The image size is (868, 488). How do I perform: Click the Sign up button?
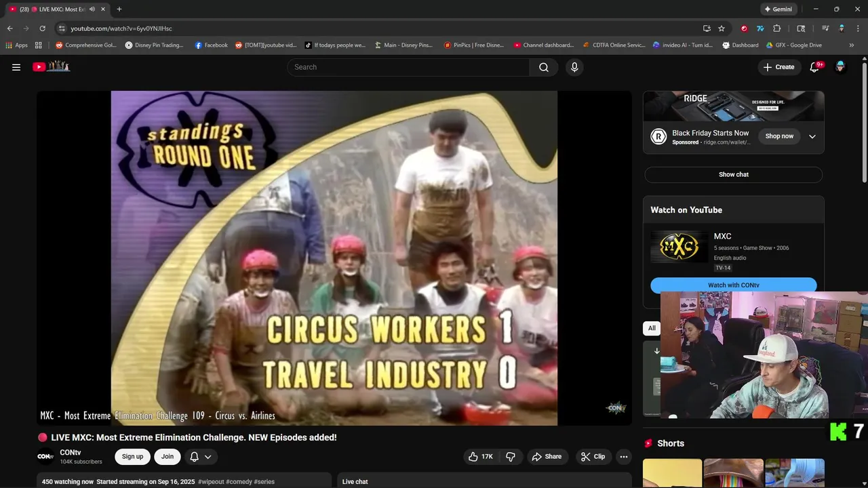click(132, 457)
